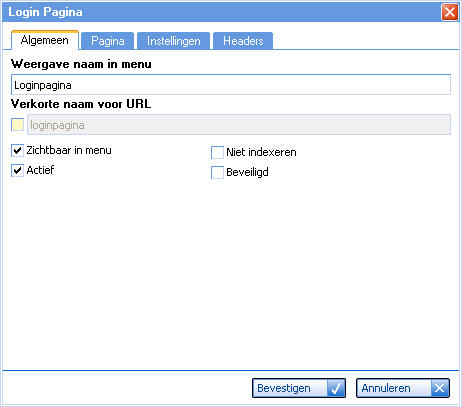Switch to the Pagina tab
462x407 pixels.
click(x=108, y=41)
